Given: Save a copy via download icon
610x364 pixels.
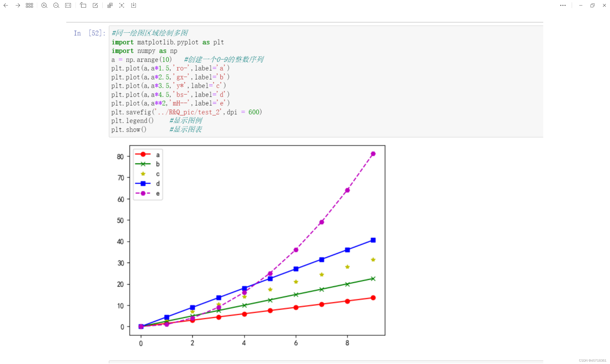Looking at the screenshot, I should [x=134, y=5].
